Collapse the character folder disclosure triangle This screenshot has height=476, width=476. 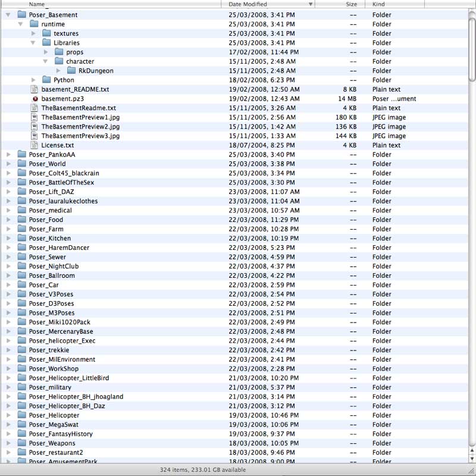click(x=45, y=61)
